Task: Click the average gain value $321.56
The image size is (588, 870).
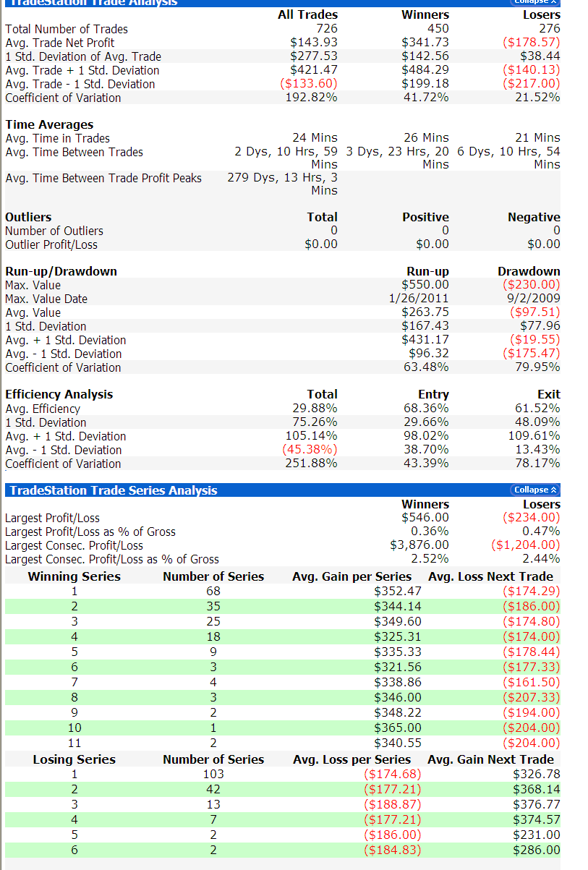Action: coord(398,668)
